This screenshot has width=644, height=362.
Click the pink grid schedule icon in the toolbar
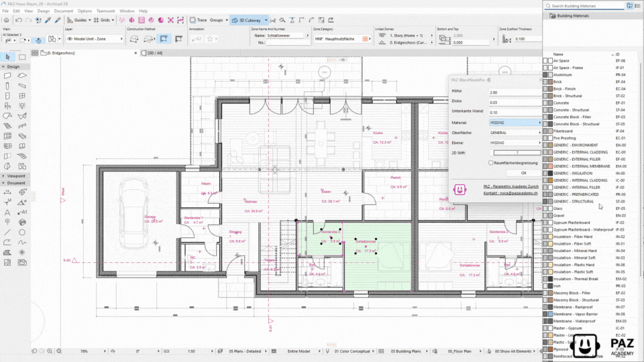142,20
